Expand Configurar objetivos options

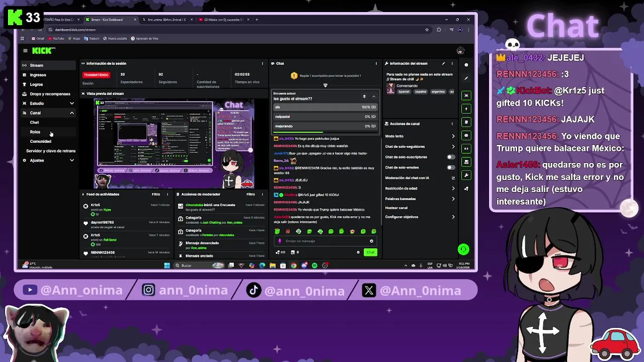[453, 217]
